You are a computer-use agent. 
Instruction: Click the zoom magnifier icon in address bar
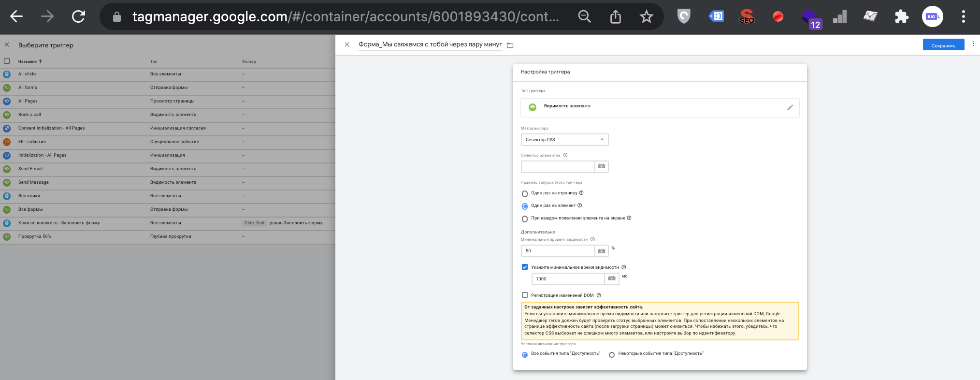coord(585,16)
